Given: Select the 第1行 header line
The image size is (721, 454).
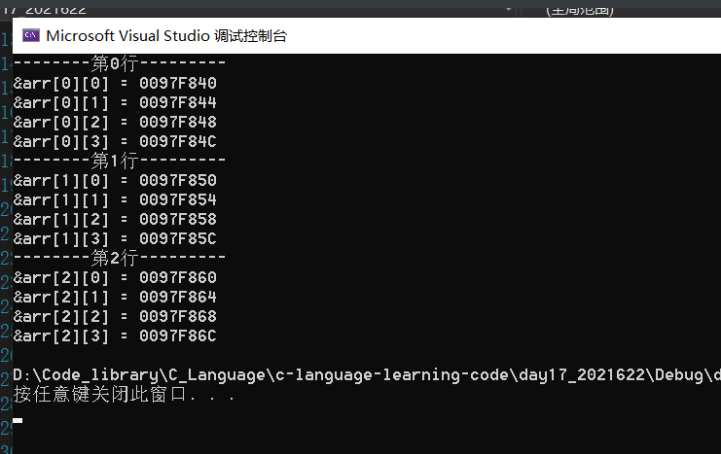Looking at the screenshot, I should click(x=120, y=161).
